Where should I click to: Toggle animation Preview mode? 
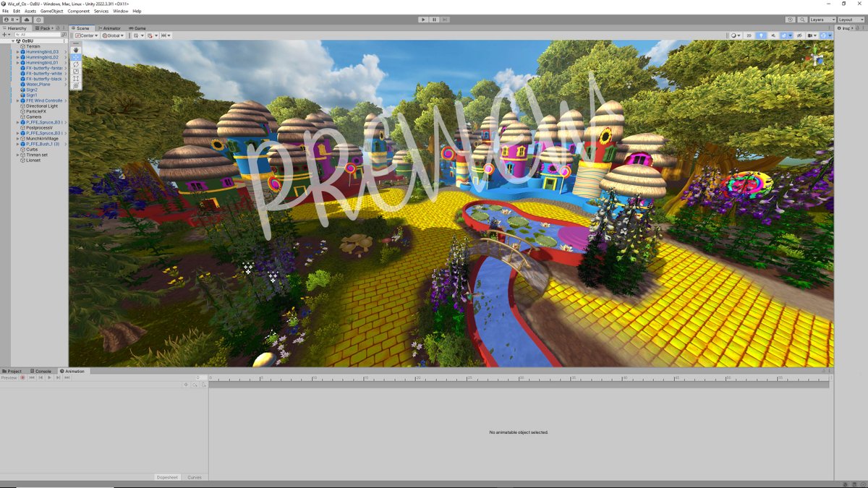pyautogui.click(x=9, y=377)
